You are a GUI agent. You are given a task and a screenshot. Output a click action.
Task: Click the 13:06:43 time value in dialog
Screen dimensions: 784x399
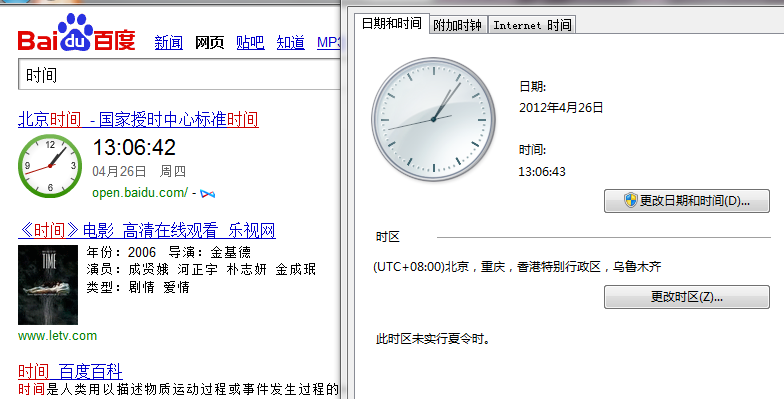click(x=542, y=172)
